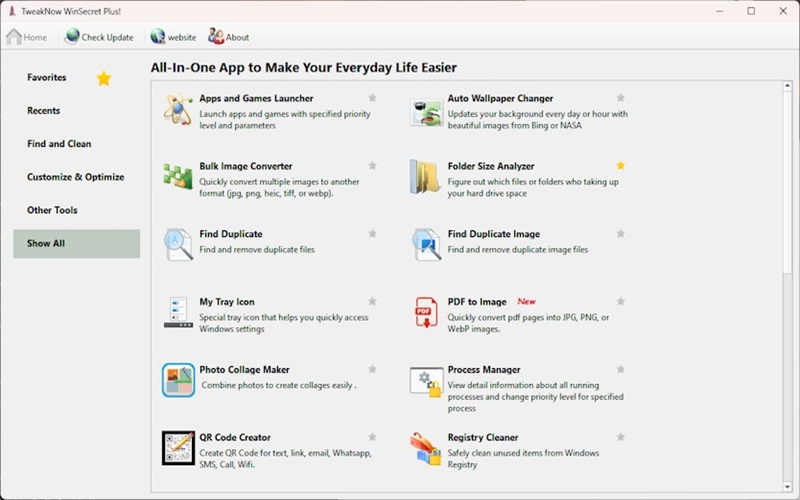Click the Process Manager title
The image size is (800, 500).
click(484, 370)
